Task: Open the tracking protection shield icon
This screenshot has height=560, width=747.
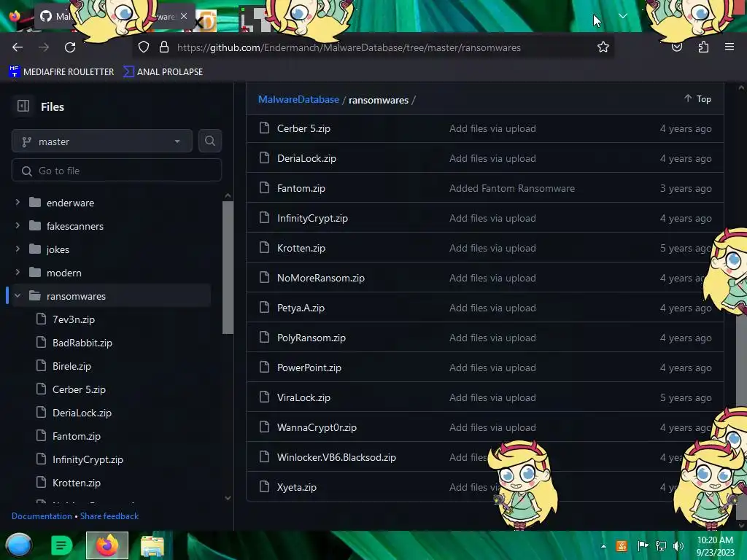Action: point(144,47)
